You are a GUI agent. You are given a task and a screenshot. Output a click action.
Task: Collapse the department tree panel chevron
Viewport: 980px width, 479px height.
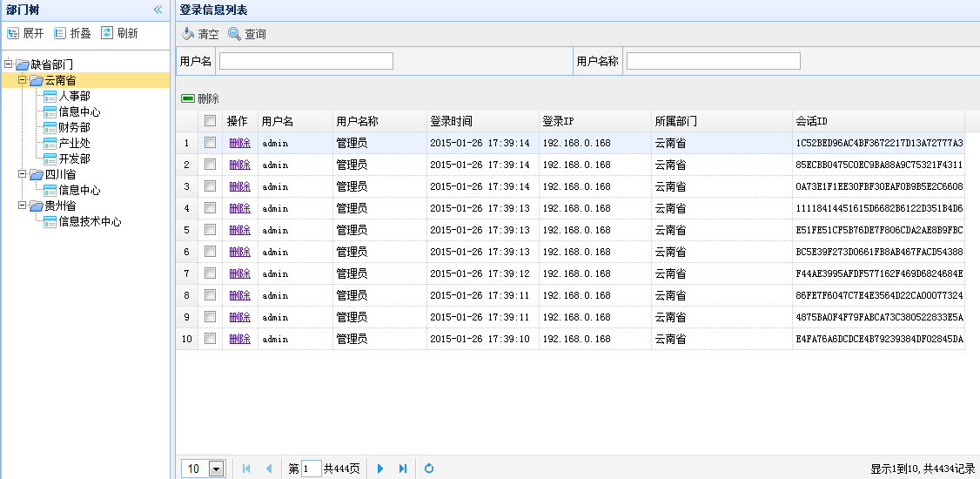point(158,10)
